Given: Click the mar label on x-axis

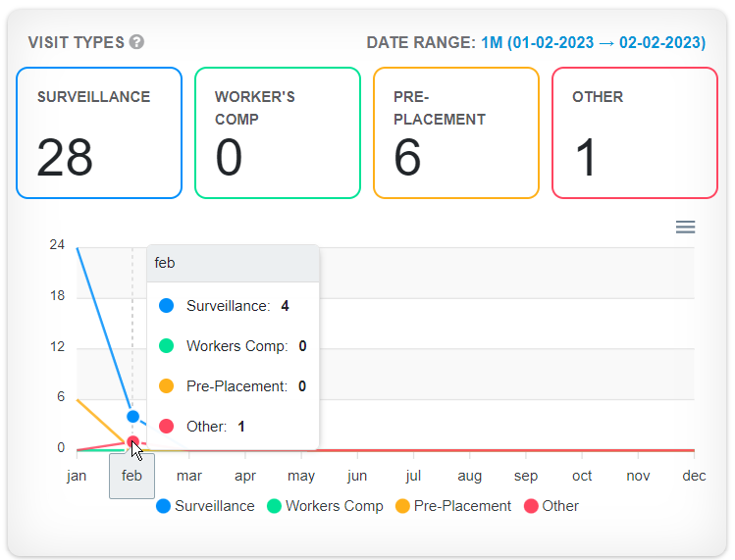Looking at the screenshot, I should (x=189, y=476).
